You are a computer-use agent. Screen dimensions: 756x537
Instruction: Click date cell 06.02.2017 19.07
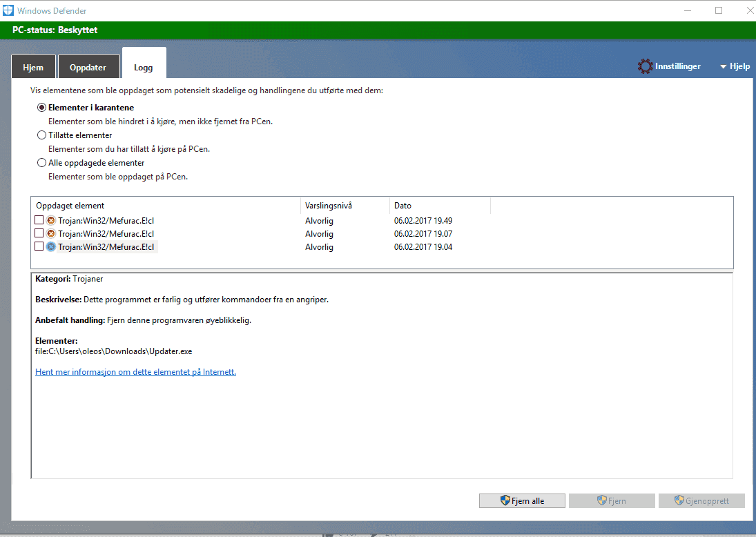tap(423, 234)
